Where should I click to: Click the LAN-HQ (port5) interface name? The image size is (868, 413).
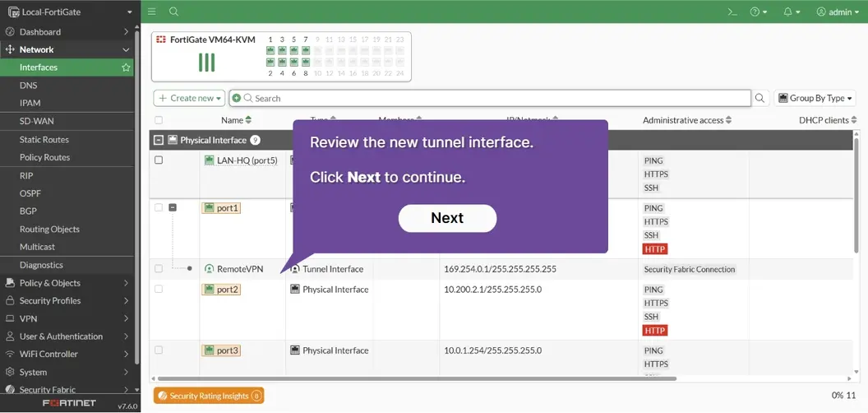[x=247, y=160]
